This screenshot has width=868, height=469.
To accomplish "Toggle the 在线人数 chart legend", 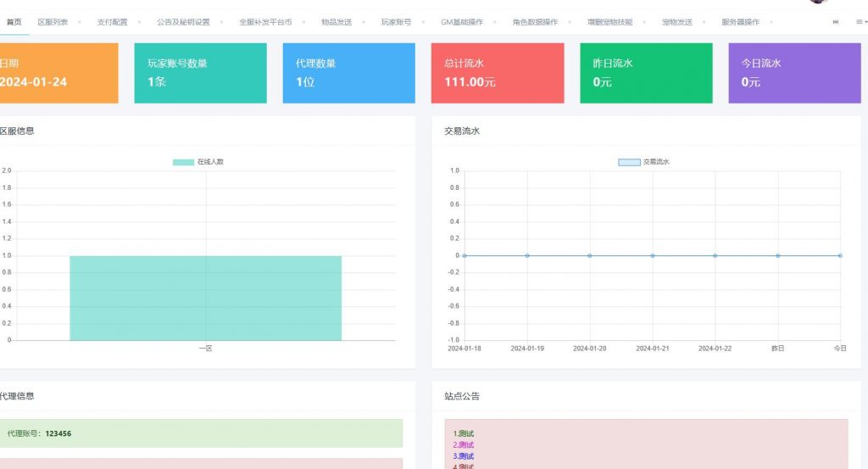I will 198,162.
